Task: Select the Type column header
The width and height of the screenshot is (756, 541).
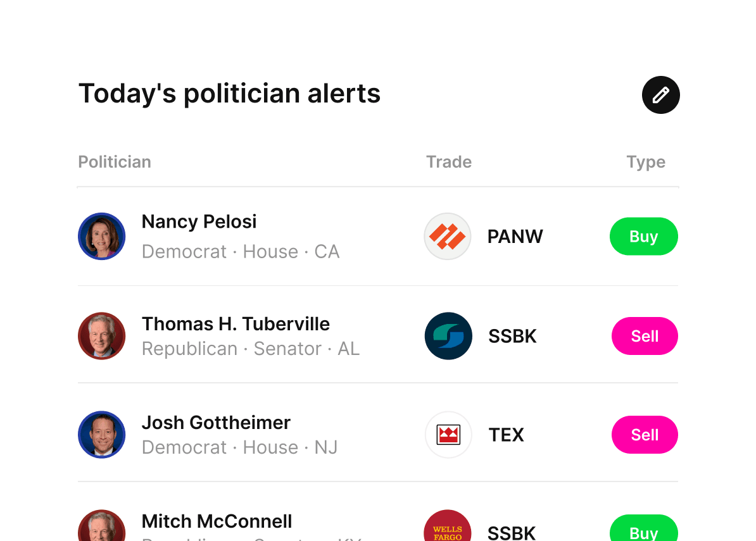Action: coord(646,162)
